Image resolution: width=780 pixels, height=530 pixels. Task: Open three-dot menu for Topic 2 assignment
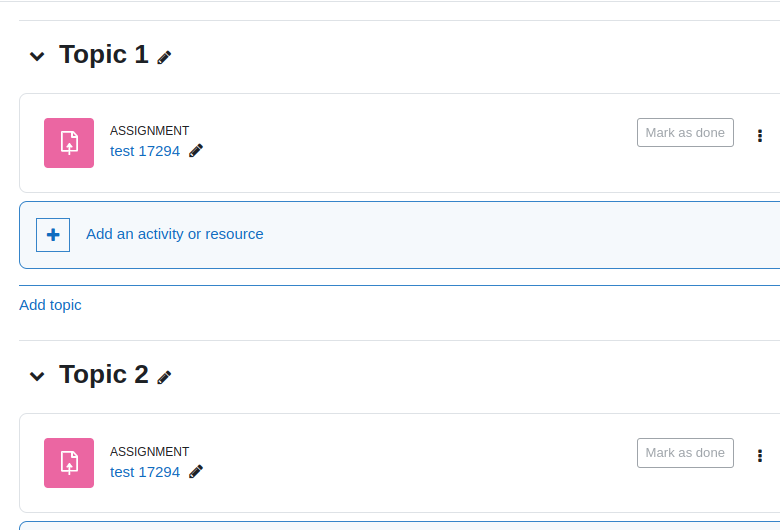[760, 455]
